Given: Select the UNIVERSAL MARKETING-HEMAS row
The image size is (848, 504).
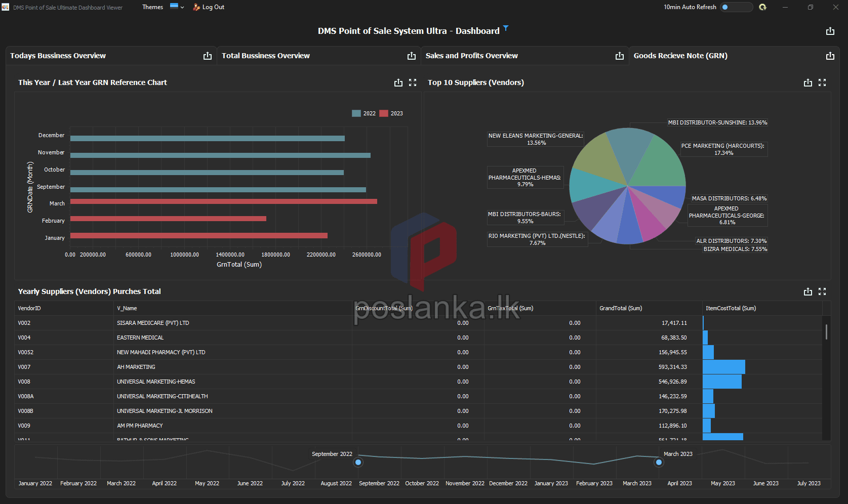Looking at the screenshot, I should click(x=419, y=382).
